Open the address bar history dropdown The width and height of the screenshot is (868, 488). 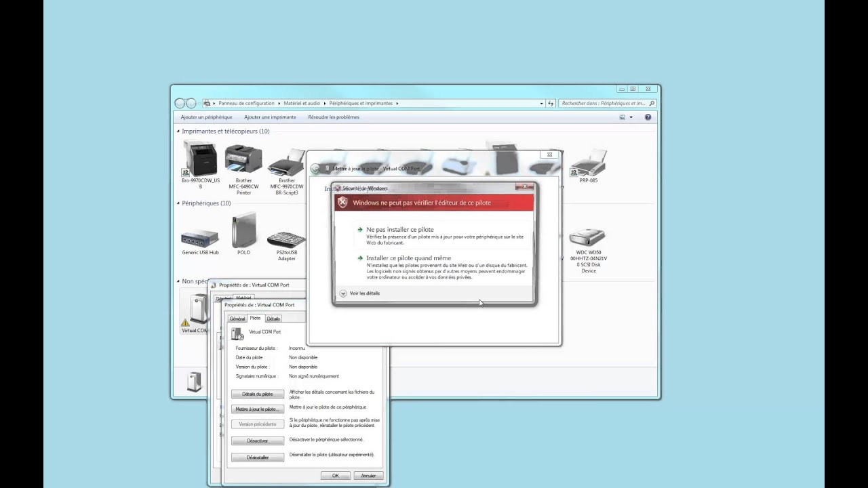(541, 104)
